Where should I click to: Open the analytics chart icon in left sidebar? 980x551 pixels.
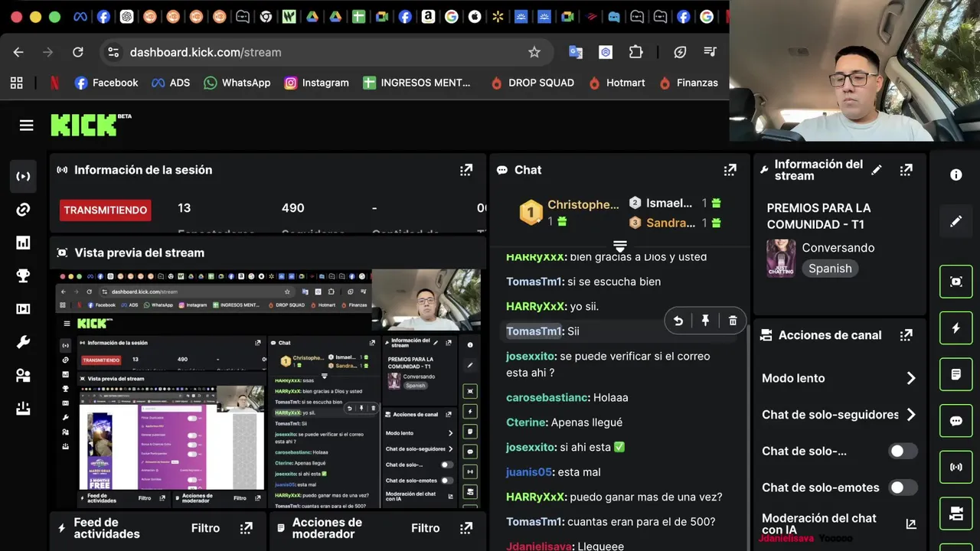[x=23, y=243]
